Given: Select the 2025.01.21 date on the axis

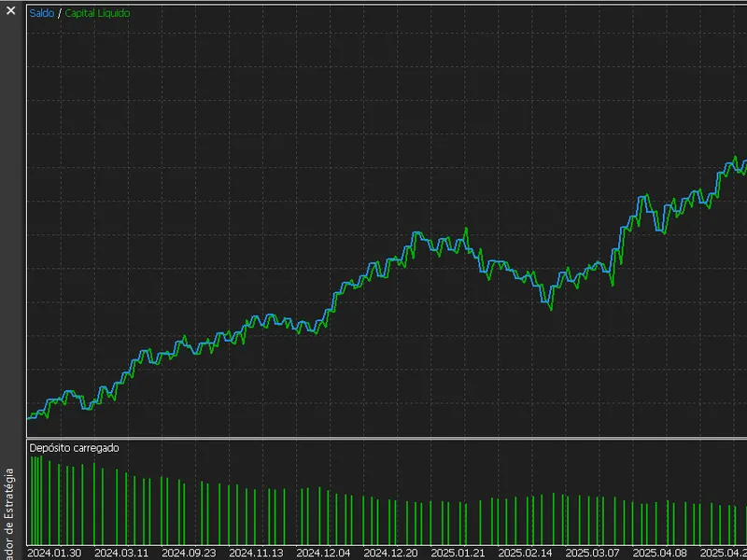Looking at the screenshot, I should pos(458,553).
